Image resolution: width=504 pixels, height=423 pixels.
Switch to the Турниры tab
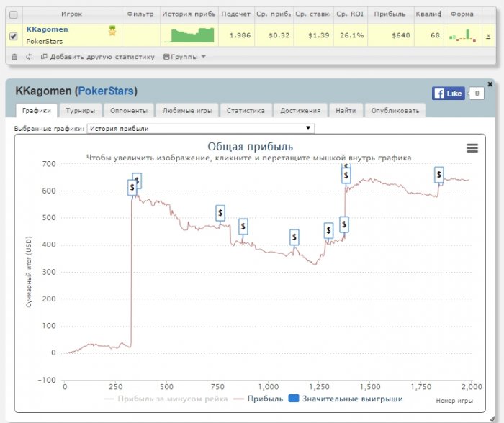(81, 111)
